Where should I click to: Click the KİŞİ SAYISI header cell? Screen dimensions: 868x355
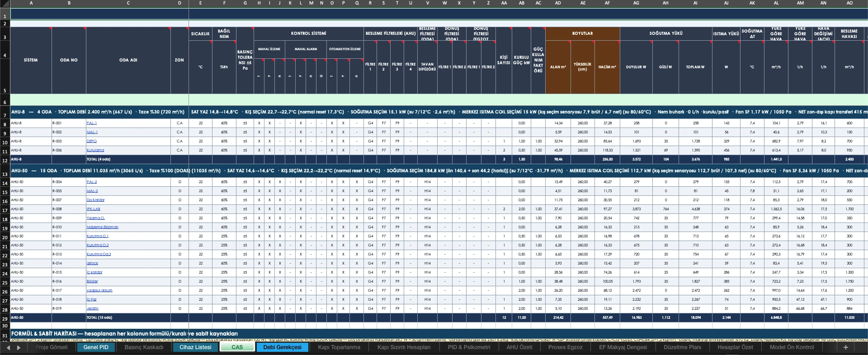504,60
